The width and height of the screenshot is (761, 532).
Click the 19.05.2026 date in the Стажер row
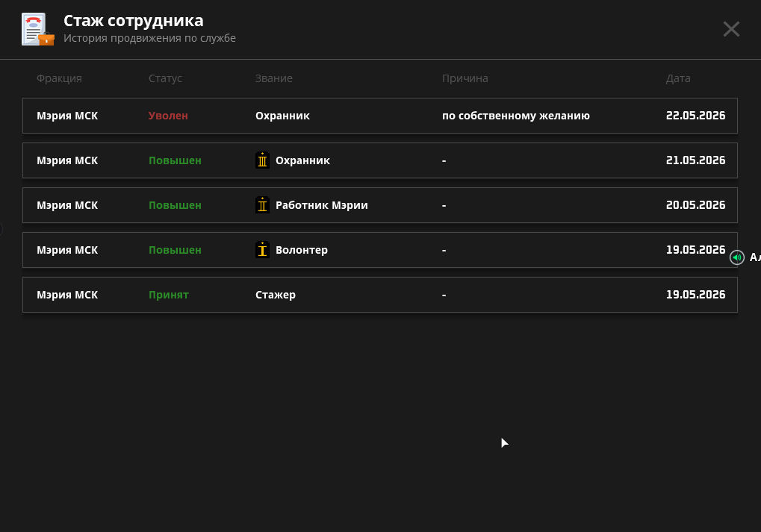(695, 295)
